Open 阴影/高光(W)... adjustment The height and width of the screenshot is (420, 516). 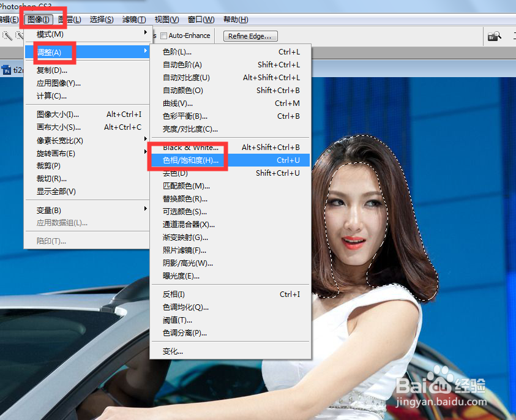(x=230, y=263)
